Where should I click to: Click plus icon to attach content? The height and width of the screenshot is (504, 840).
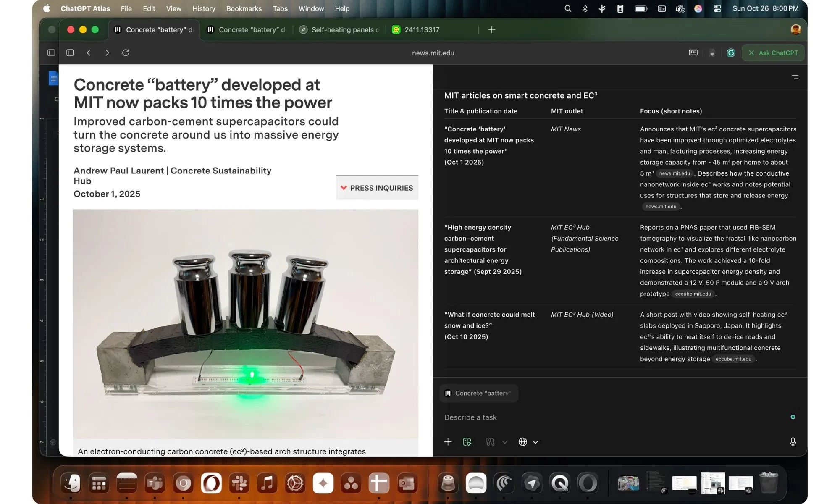tap(448, 442)
